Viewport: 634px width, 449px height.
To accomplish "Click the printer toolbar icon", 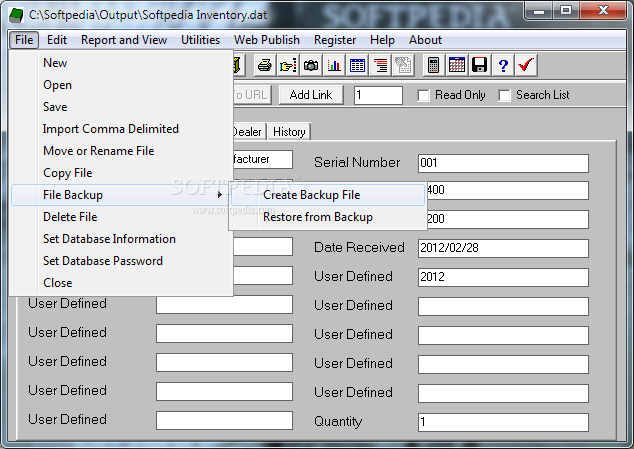I will pos(265,65).
